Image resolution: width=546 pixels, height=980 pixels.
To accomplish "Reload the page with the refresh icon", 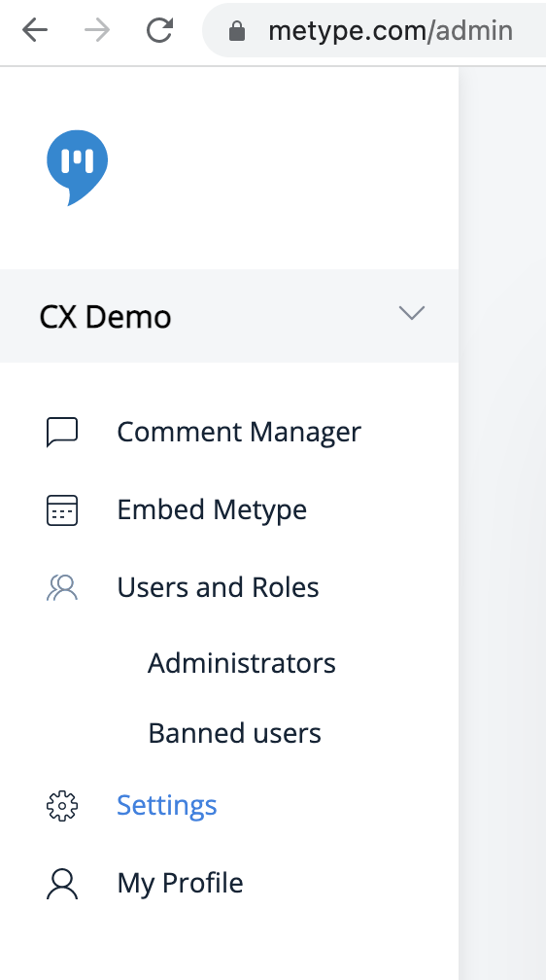I will click(x=159, y=30).
